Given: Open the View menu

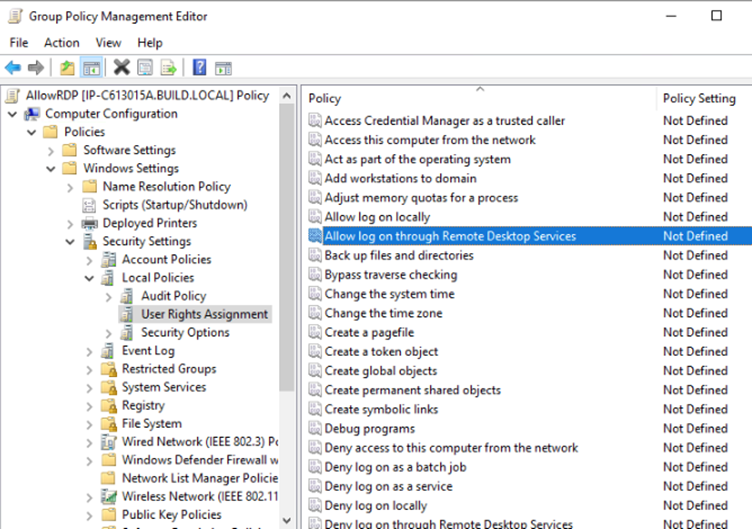Looking at the screenshot, I should pos(108,43).
